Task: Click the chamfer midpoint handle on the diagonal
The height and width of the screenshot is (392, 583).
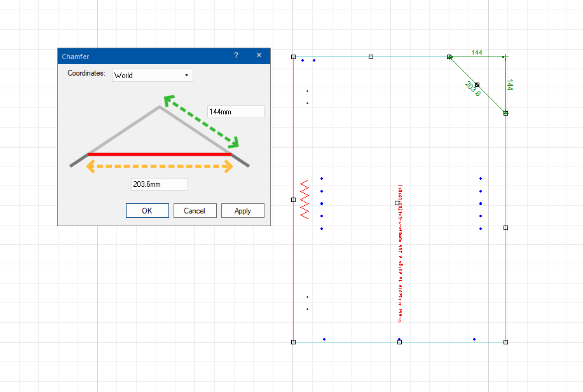Action: tap(477, 84)
